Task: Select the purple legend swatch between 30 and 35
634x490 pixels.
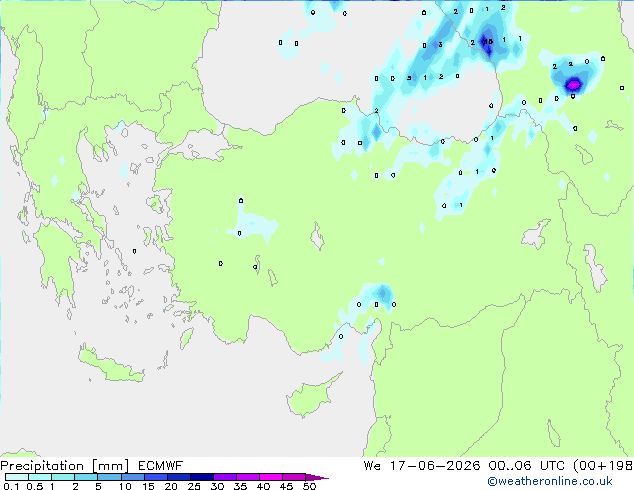Action: click(x=225, y=477)
